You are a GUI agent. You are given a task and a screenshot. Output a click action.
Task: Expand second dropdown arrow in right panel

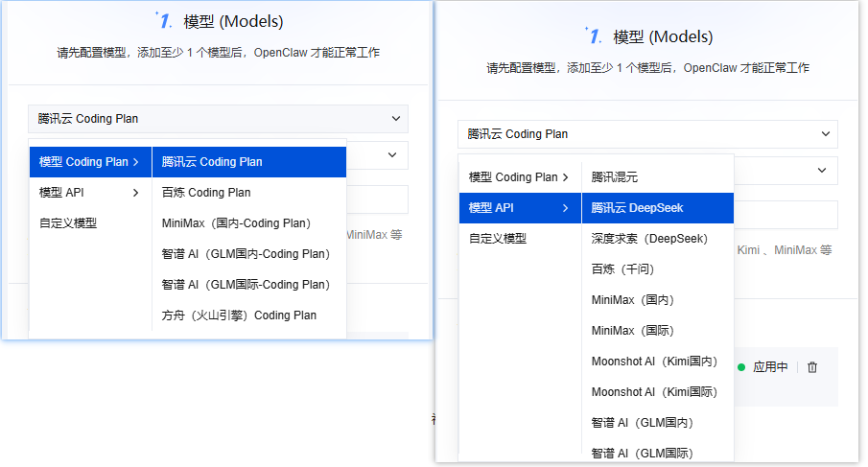pyautogui.click(x=822, y=171)
